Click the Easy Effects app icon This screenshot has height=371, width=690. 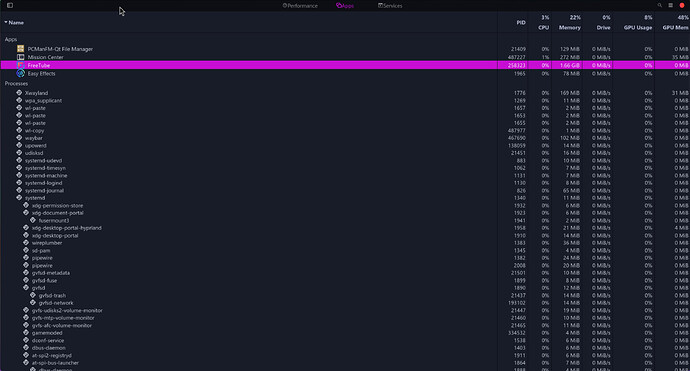coord(20,73)
